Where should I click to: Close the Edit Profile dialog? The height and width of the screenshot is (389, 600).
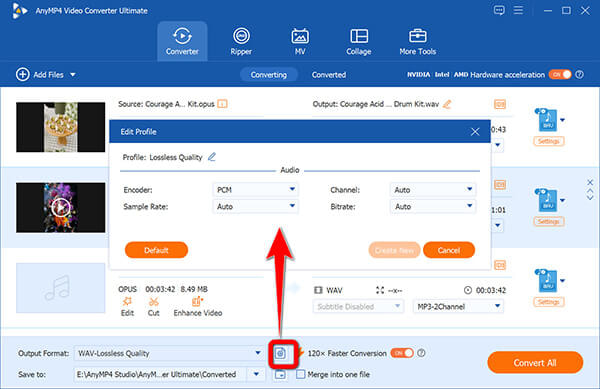pyautogui.click(x=475, y=132)
